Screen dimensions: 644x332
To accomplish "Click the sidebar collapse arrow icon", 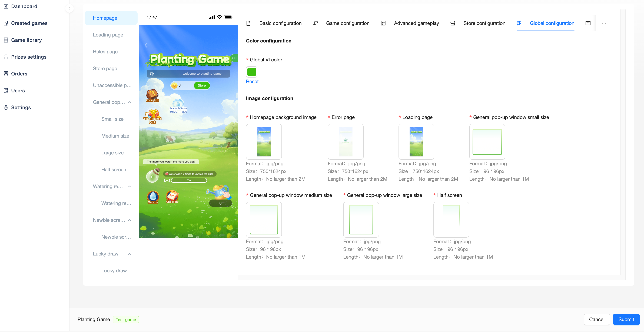I will [69, 8].
